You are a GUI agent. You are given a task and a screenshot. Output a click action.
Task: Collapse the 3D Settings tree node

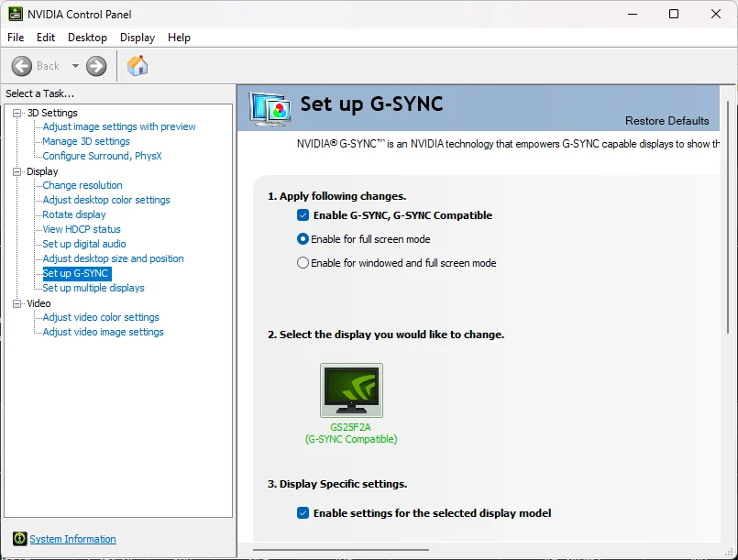(17, 113)
